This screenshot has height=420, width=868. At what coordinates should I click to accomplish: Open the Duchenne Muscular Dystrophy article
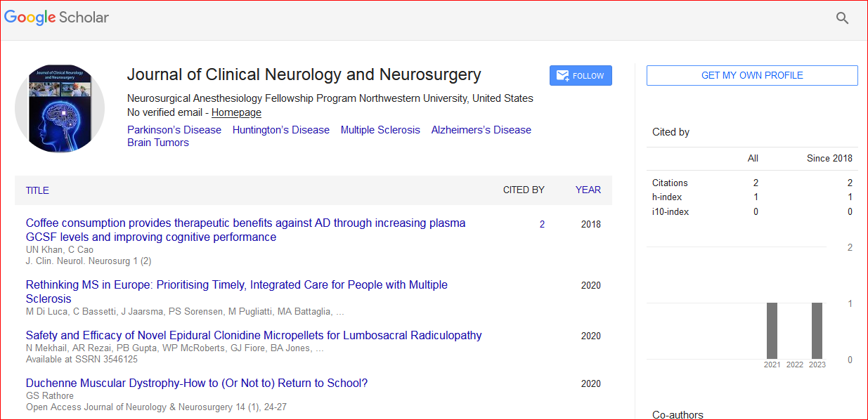point(197,383)
